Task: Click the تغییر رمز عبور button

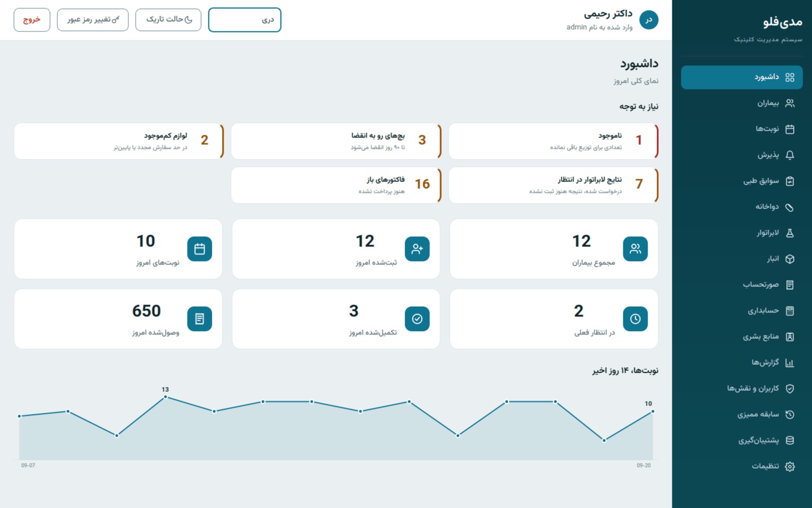Action: [x=93, y=20]
